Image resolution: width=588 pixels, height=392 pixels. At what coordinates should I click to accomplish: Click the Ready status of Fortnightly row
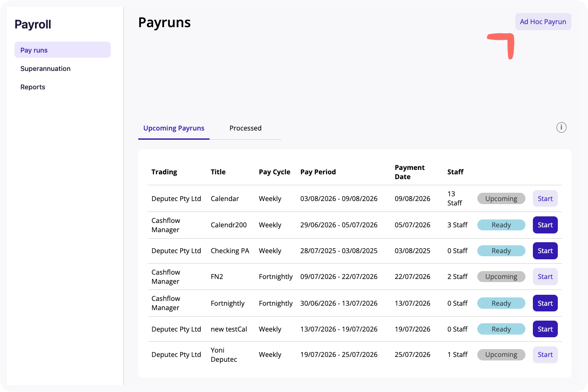click(x=501, y=303)
